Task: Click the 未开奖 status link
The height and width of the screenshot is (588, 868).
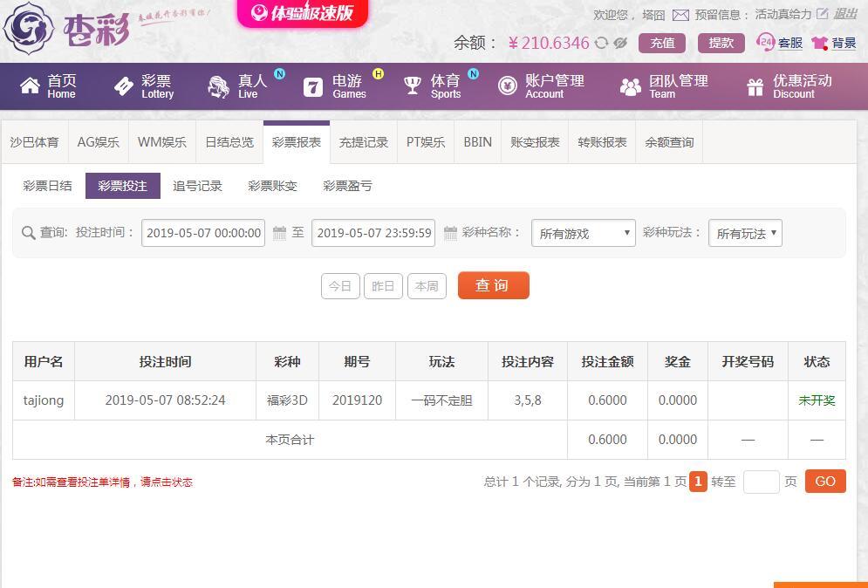Action: click(x=817, y=400)
